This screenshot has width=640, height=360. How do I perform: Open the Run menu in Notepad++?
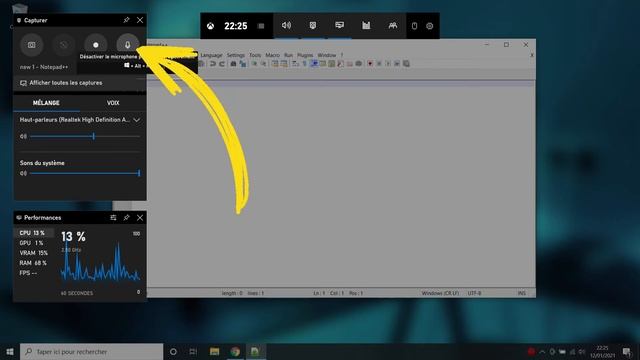289,55
